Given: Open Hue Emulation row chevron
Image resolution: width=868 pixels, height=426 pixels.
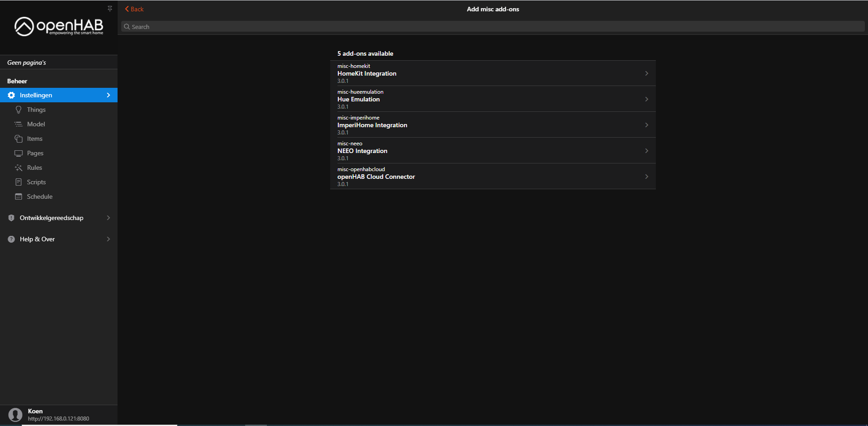Looking at the screenshot, I should [x=647, y=99].
